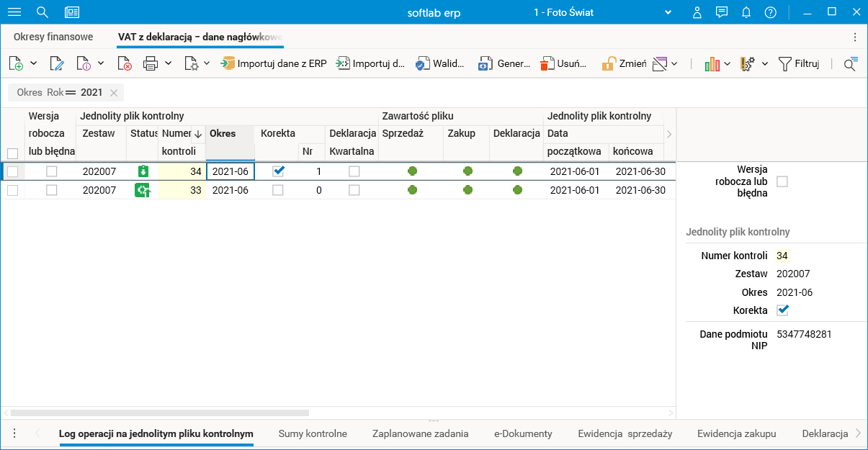Click the layout columns icon in toolbar
Screen dimensions: 868x450
660,63
